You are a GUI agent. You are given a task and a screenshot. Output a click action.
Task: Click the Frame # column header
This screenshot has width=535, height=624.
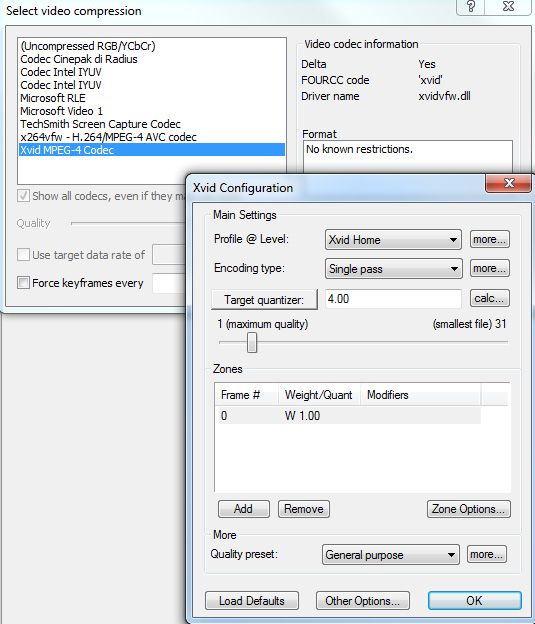tap(246, 395)
